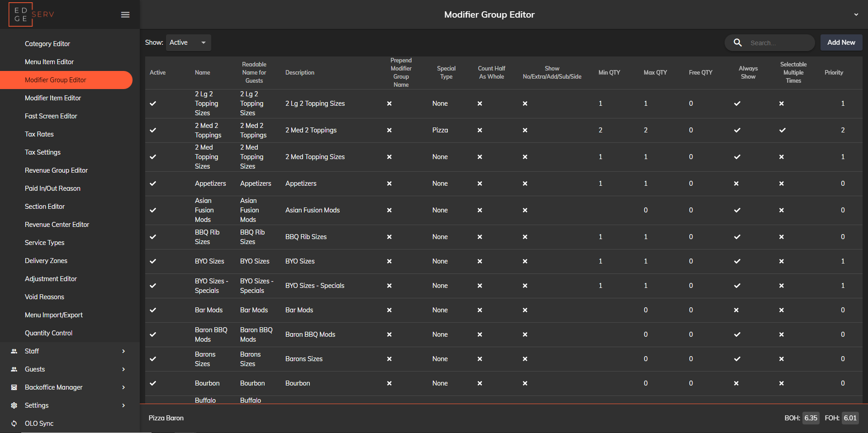Click the Backoffice Manager icon
This screenshot has width=868, height=433.
click(14, 387)
